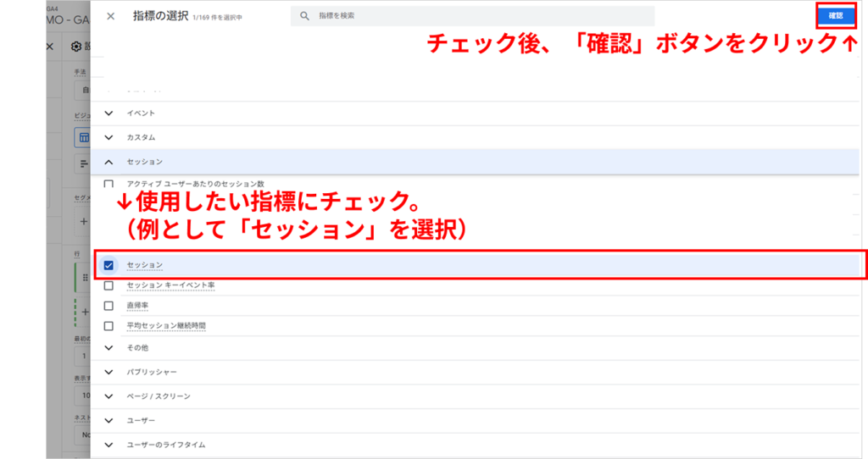This screenshot has height=459, width=868.
Task: Uncheck the selected セッション metric checkbox
Action: point(108,265)
